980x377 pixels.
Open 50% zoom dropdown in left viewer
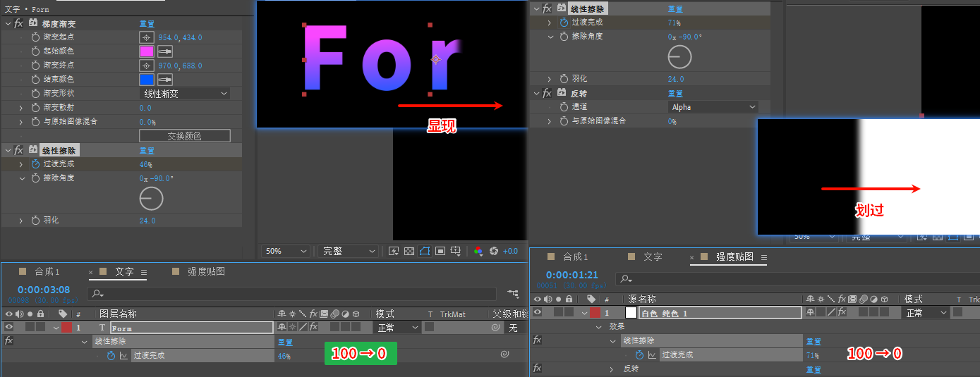pyautogui.click(x=286, y=251)
